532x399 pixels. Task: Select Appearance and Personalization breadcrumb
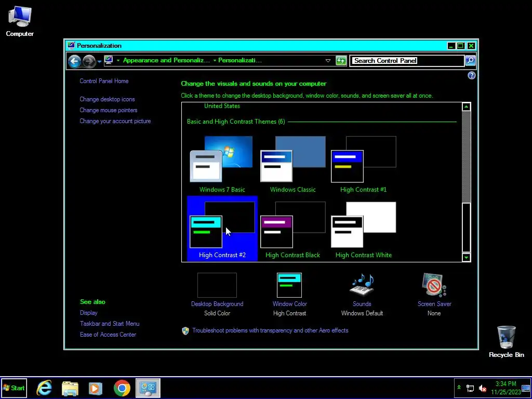tap(166, 60)
